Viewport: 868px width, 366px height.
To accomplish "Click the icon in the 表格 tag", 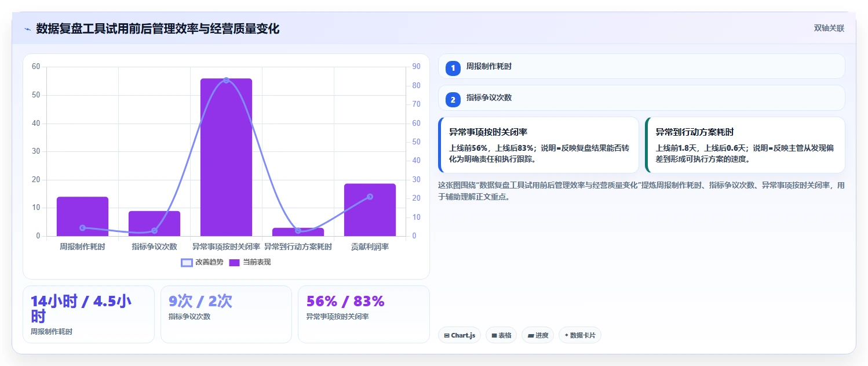I will tap(494, 335).
